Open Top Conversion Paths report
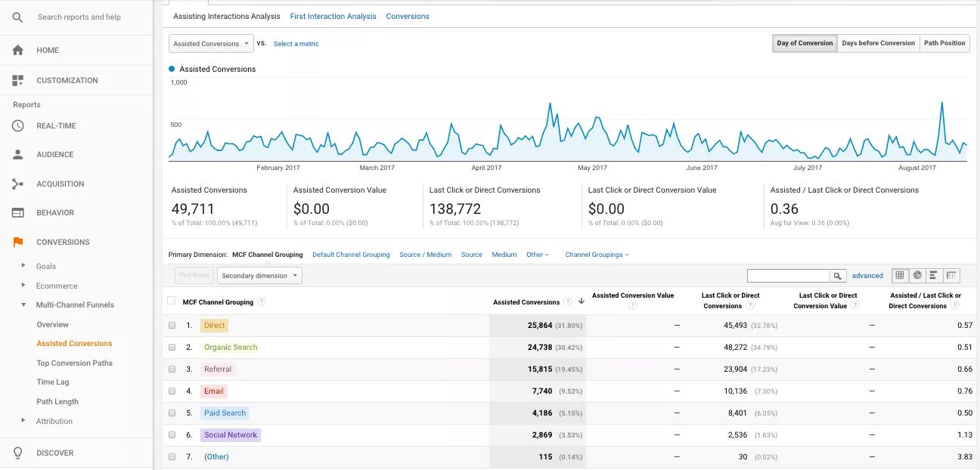Viewport: 980px width, 470px height. tap(75, 363)
